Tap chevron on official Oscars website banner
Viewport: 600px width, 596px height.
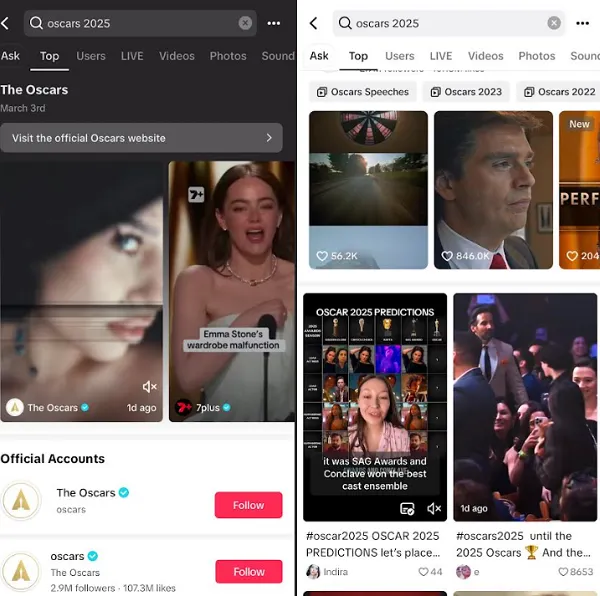269,138
